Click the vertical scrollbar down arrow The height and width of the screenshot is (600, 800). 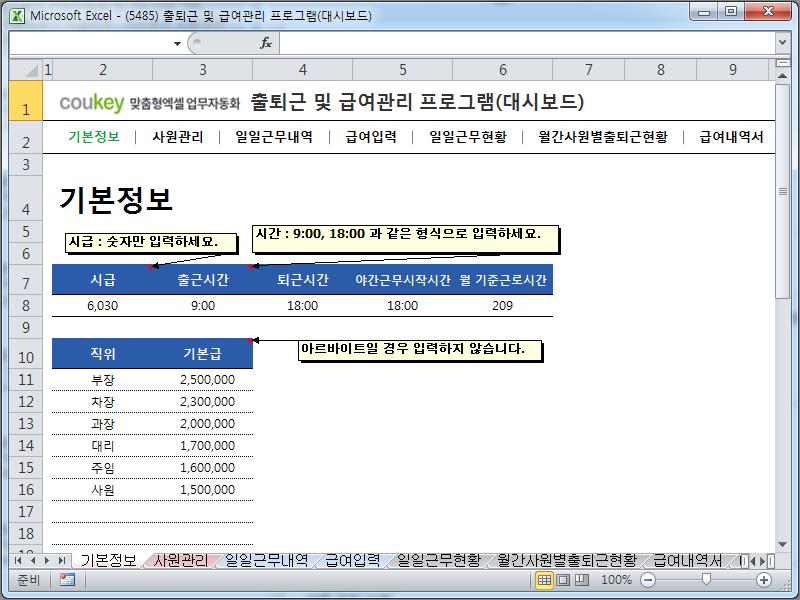tap(782, 545)
